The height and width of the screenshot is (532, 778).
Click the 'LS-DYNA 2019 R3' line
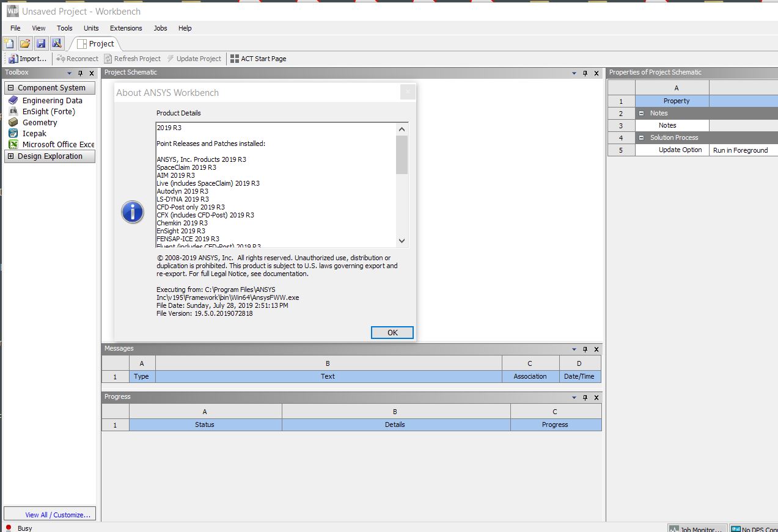(183, 199)
